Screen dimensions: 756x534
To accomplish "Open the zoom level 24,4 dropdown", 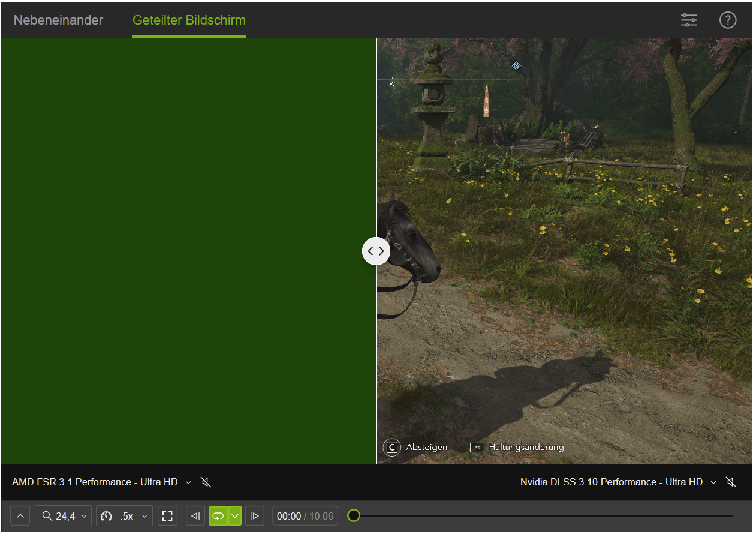I will click(63, 516).
